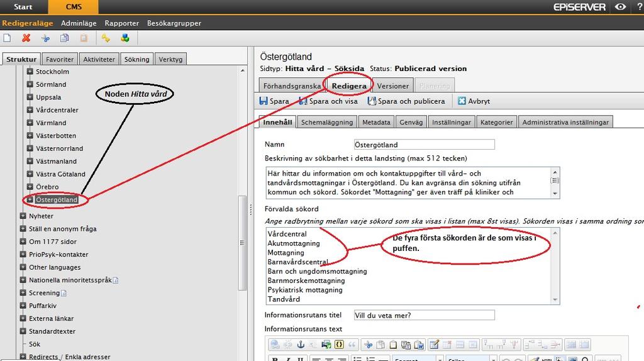Click the Spara och visa button
Screen dimensions: 644x361
point(328,101)
